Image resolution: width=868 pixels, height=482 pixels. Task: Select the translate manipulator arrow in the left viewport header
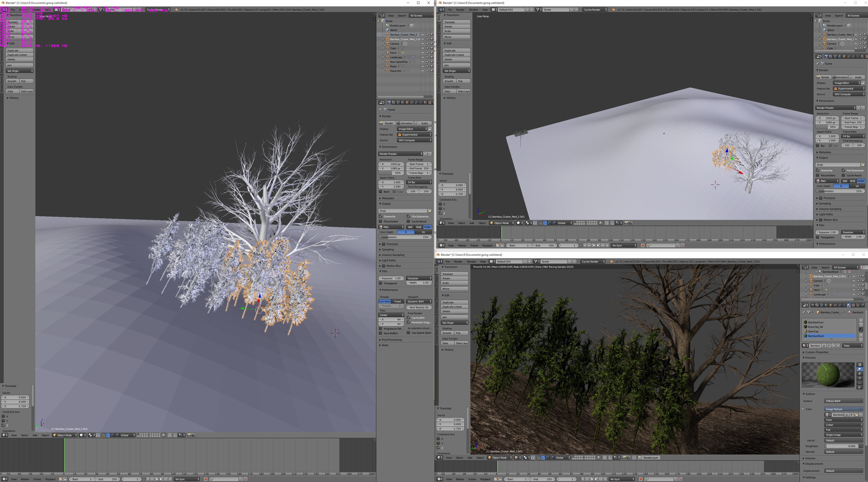108,435
